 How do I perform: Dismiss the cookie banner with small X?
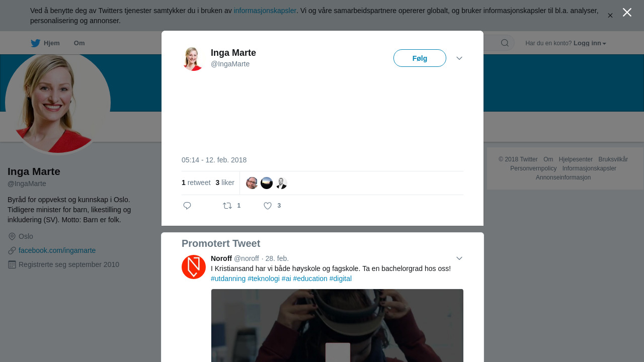tap(610, 16)
